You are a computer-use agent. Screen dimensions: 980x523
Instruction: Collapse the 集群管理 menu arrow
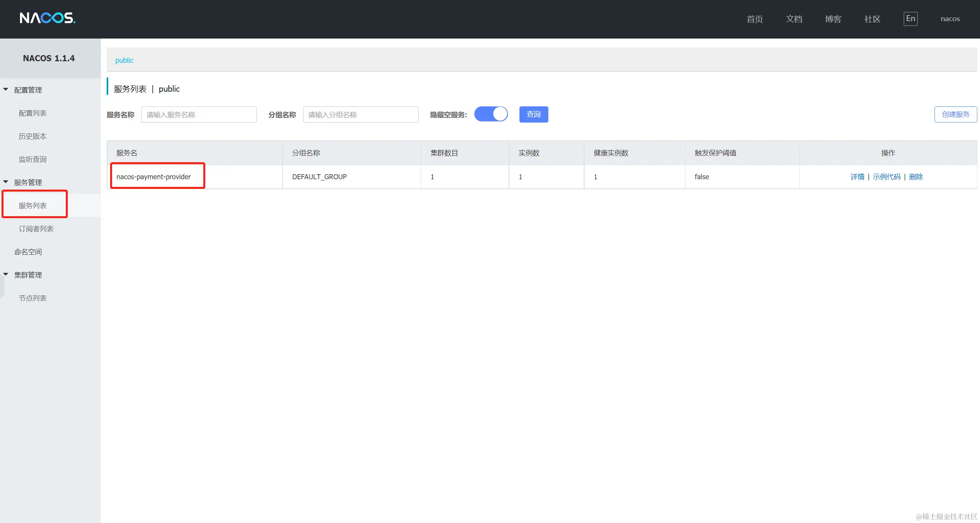6,274
